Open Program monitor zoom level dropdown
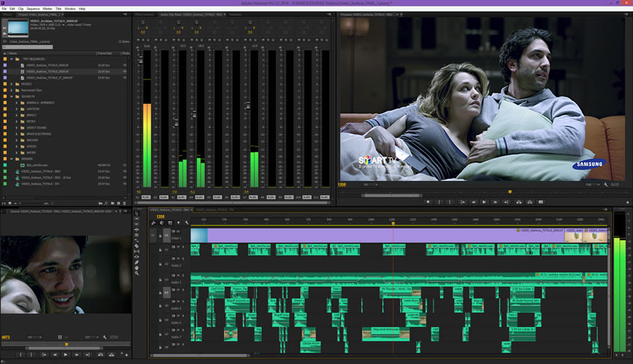 (x=371, y=185)
